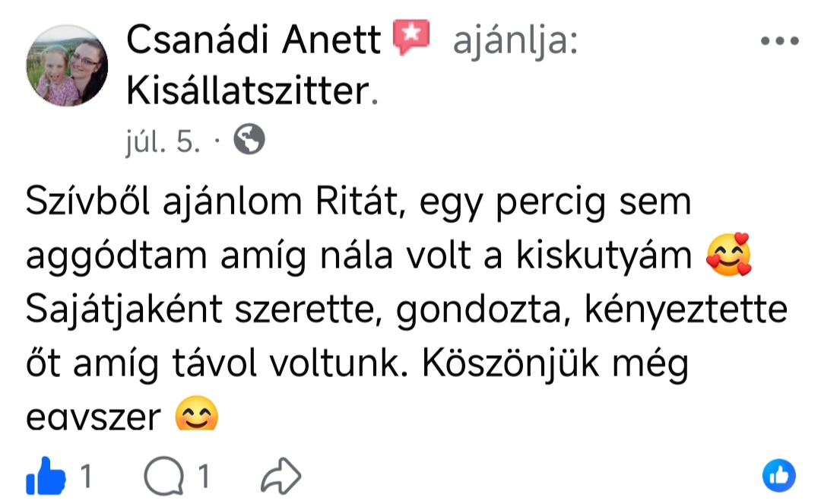Click the round blue like reaction icon
This screenshot has height=504, width=821.
pos(778,477)
